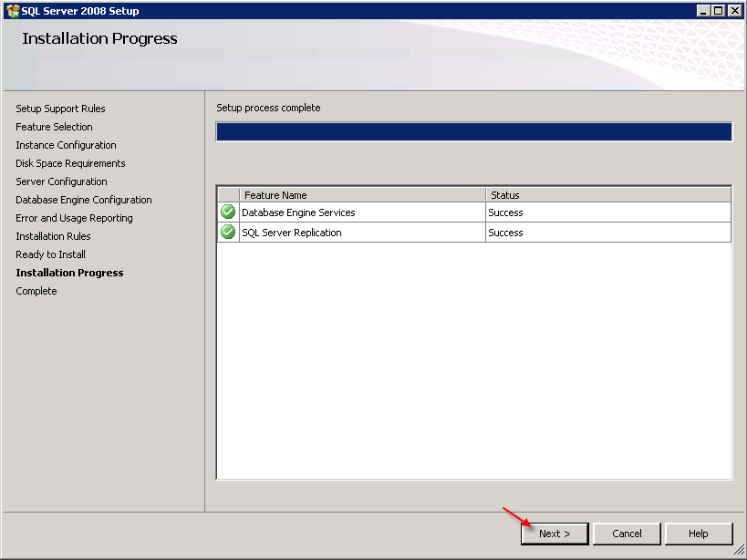Image resolution: width=747 pixels, height=560 pixels.
Task: Click the 'Setup process complete' message
Action: (x=268, y=108)
